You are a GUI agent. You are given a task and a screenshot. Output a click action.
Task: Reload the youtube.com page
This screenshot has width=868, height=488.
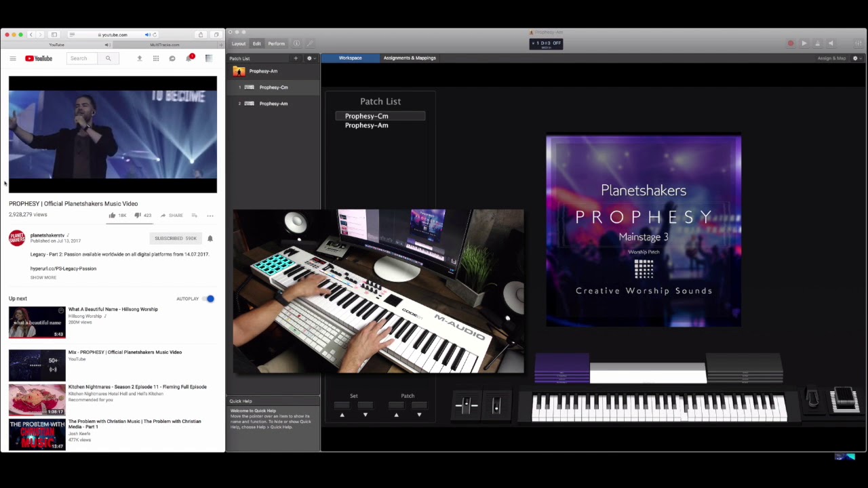(155, 35)
